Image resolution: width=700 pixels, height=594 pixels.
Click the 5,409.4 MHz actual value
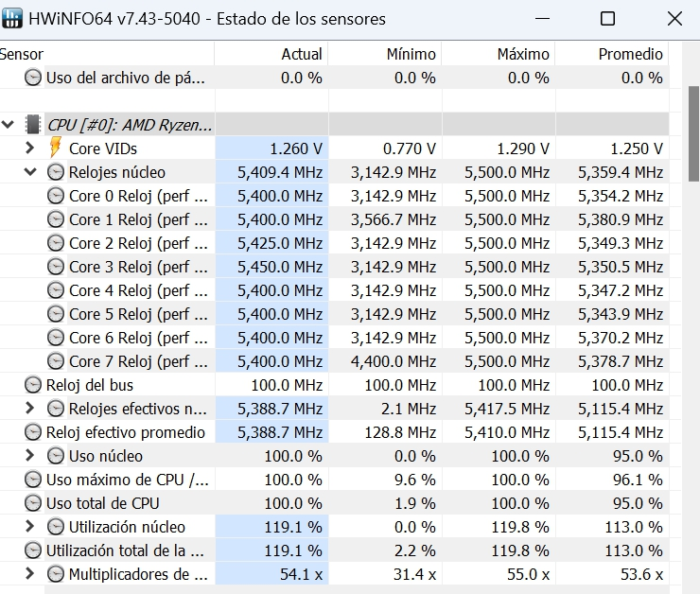point(280,172)
